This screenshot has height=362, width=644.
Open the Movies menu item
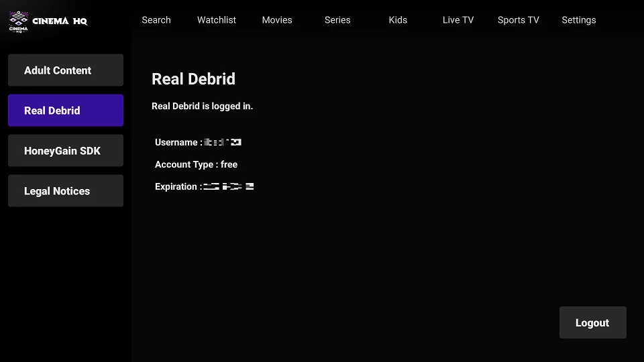click(277, 20)
